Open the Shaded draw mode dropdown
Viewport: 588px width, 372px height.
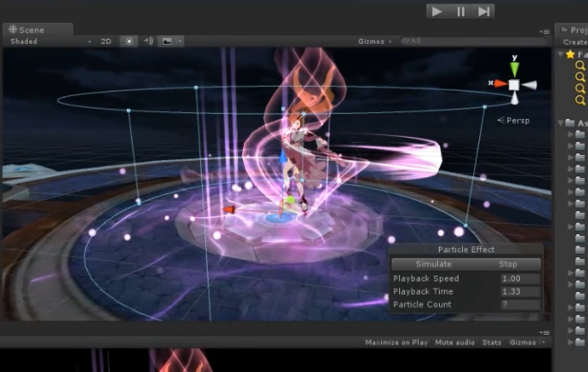click(51, 41)
